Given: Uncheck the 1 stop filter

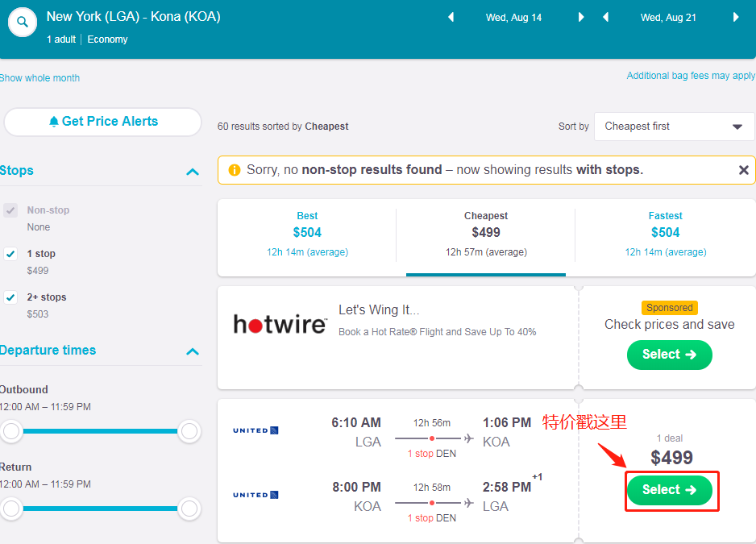Looking at the screenshot, I should [x=10, y=254].
